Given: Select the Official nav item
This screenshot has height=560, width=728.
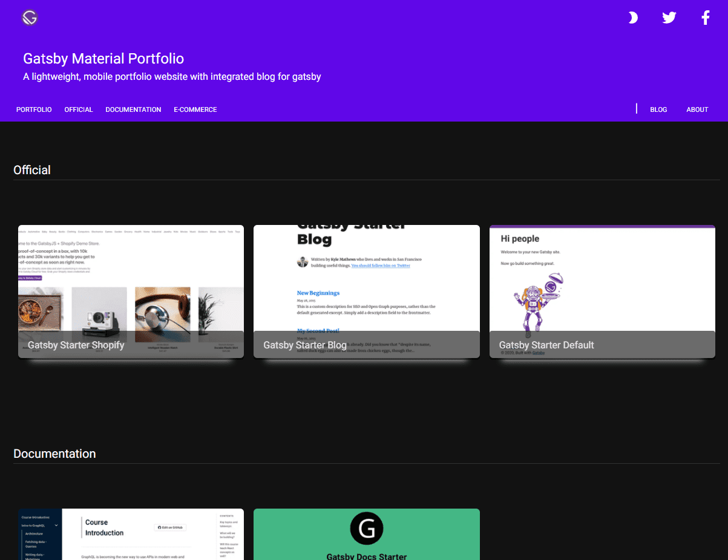Looking at the screenshot, I should point(79,109).
